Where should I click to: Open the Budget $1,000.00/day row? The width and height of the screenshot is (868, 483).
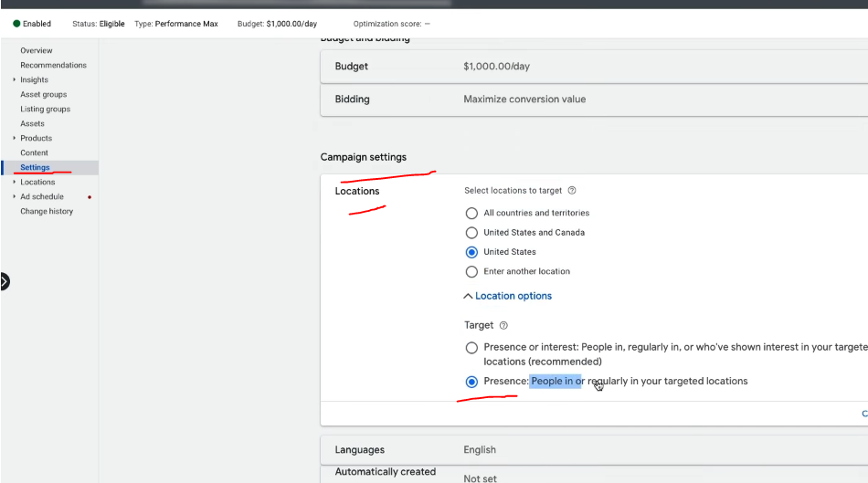(x=592, y=67)
